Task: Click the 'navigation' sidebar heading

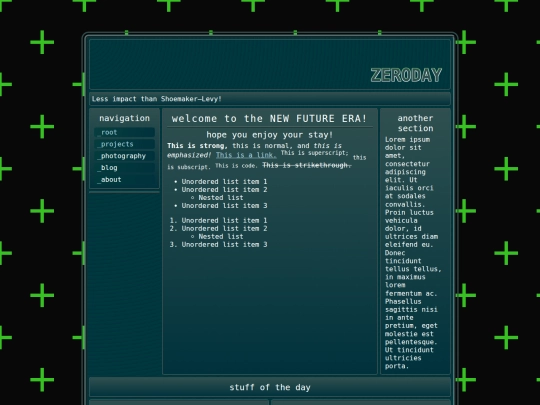Action: point(124,118)
